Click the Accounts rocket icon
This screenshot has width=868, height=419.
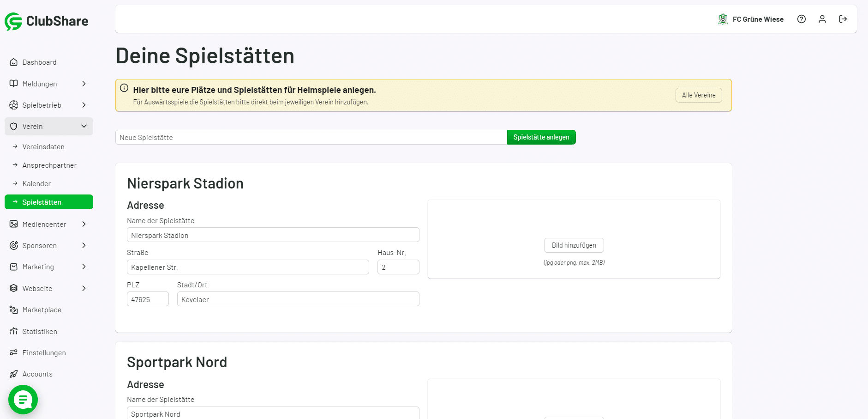[x=14, y=374]
